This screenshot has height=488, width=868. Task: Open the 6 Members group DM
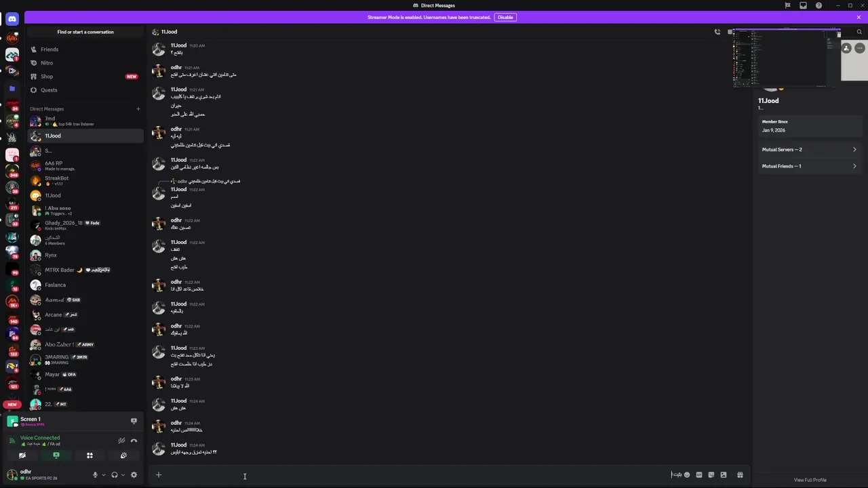pos(85,240)
